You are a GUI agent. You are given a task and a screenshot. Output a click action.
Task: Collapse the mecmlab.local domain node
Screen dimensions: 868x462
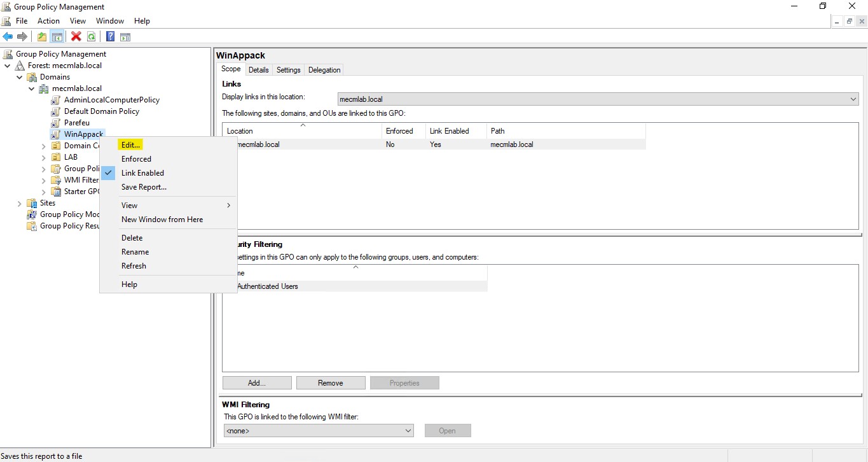click(x=31, y=88)
